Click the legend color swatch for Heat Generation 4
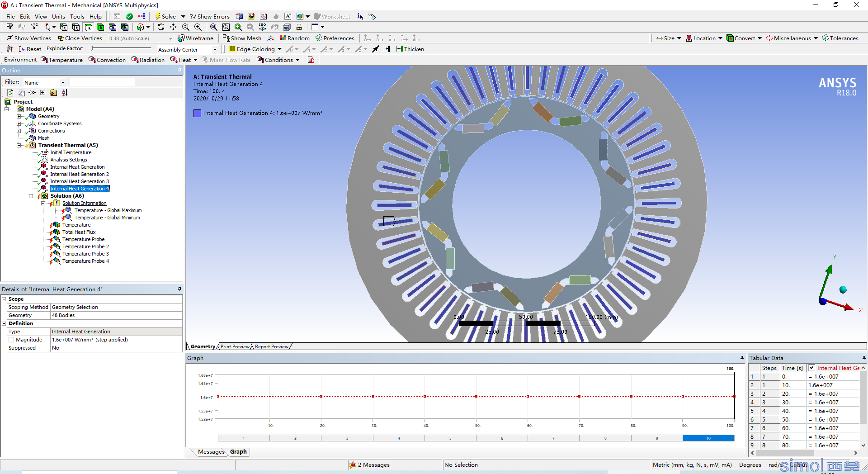The width and height of the screenshot is (868, 474). [x=197, y=113]
